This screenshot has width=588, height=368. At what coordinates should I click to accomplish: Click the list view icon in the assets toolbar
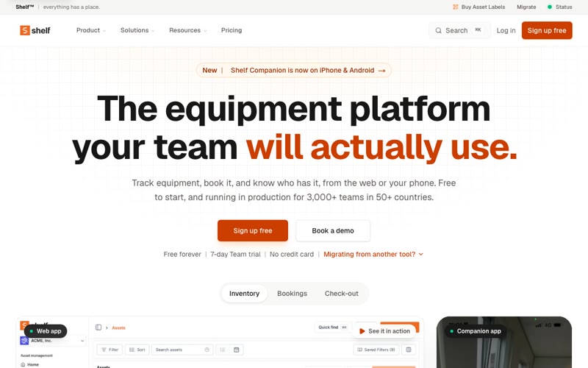(223, 350)
